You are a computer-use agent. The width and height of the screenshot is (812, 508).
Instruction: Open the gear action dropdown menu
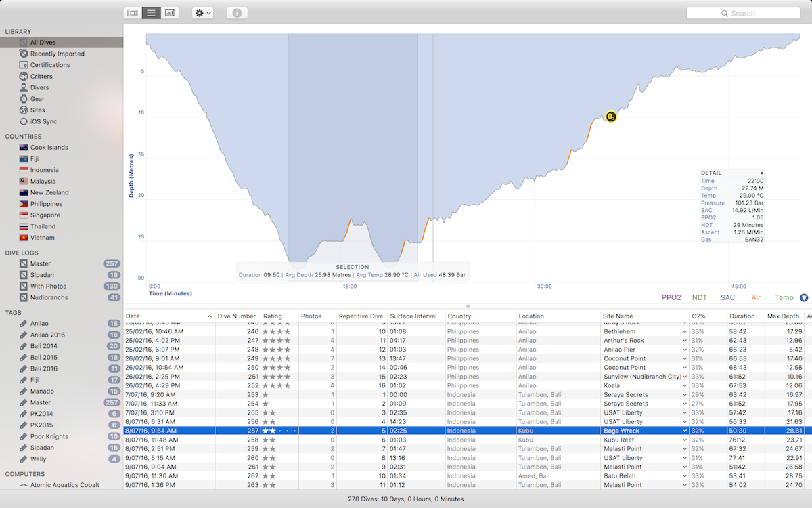click(202, 13)
